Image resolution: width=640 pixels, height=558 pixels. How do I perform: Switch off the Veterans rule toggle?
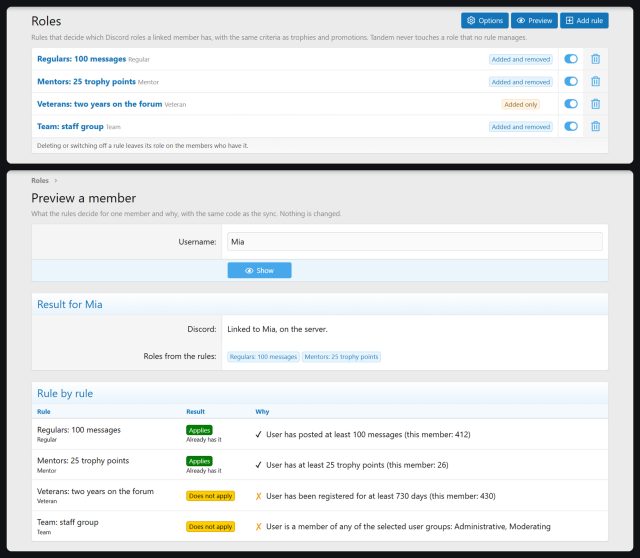coord(571,104)
